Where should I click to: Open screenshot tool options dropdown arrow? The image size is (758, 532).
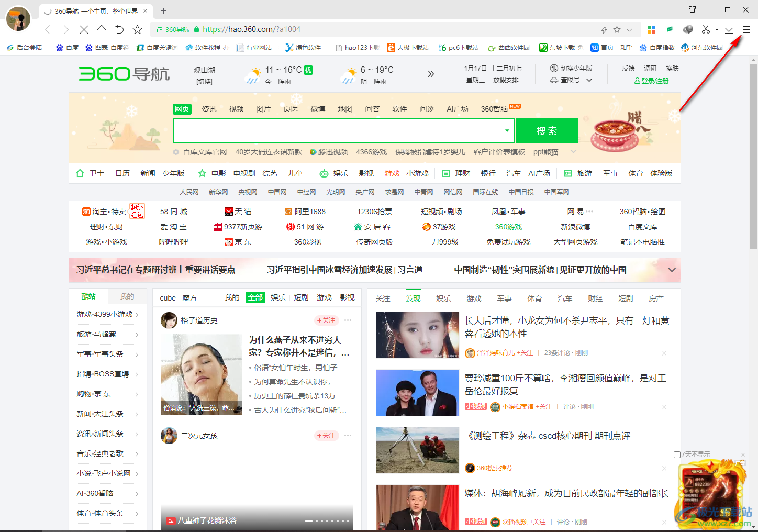(717, 30)
